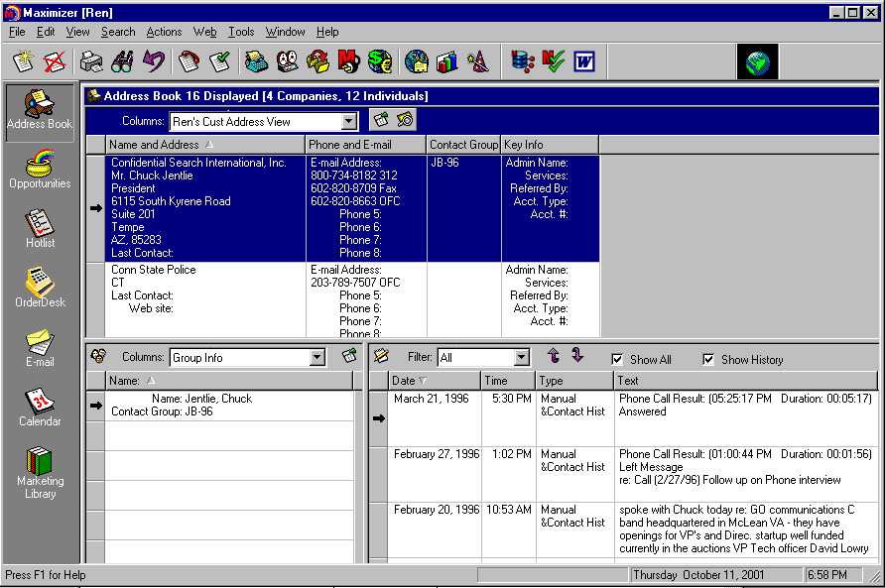885x588 pixels.
Task: Click the dollar-euro currency globe icon
Action: [380, 61]
